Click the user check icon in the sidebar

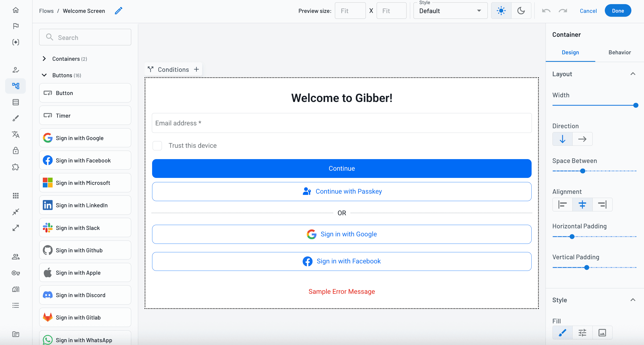click(16, 70)
